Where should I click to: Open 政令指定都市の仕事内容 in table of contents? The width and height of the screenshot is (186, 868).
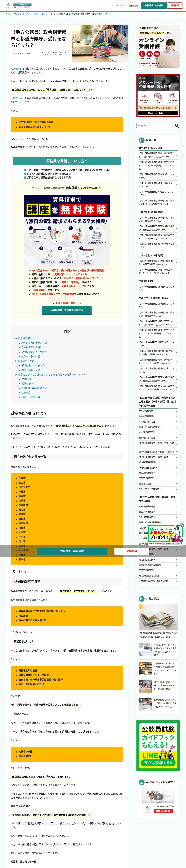tap(34, 352)
